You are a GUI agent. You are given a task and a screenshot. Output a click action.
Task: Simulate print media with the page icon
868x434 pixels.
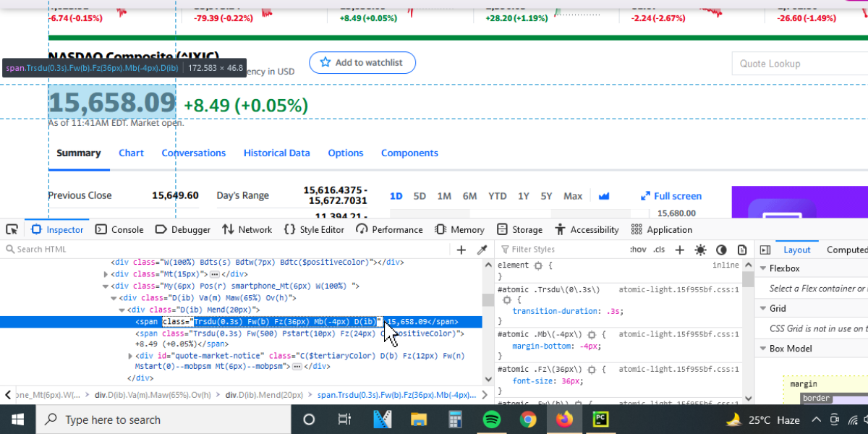tap(742, 249)
